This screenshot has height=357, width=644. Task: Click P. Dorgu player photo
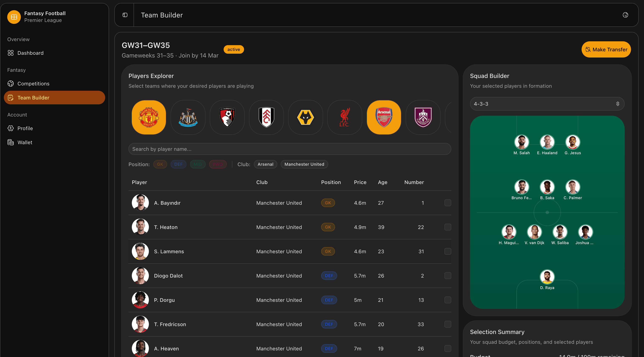(140, 300)
